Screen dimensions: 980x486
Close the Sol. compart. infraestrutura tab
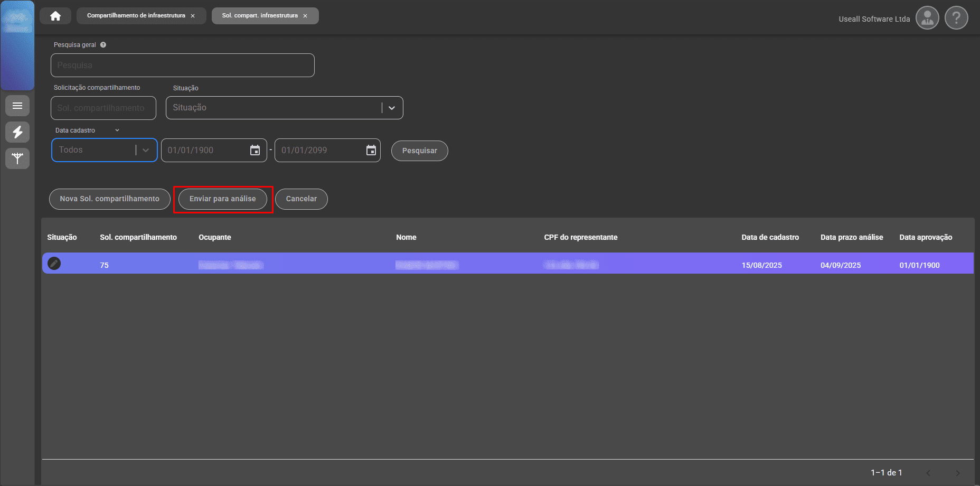[305, 16]
